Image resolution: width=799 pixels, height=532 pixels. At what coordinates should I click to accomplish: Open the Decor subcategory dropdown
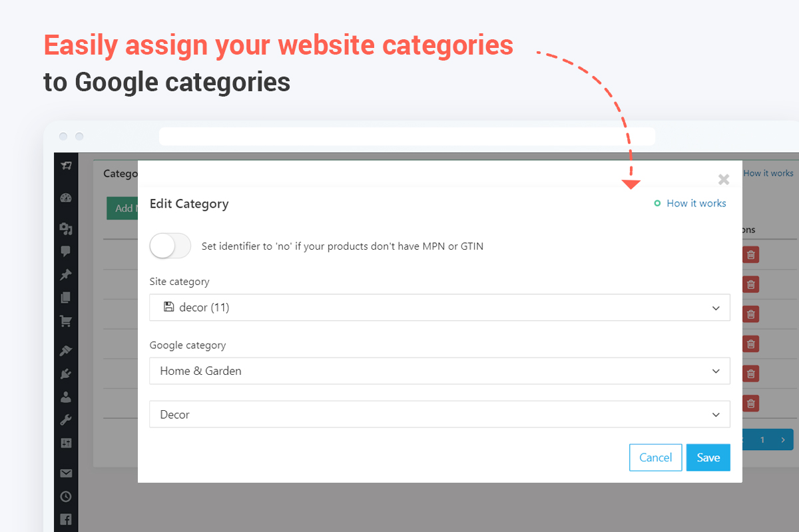coord(439,414)
